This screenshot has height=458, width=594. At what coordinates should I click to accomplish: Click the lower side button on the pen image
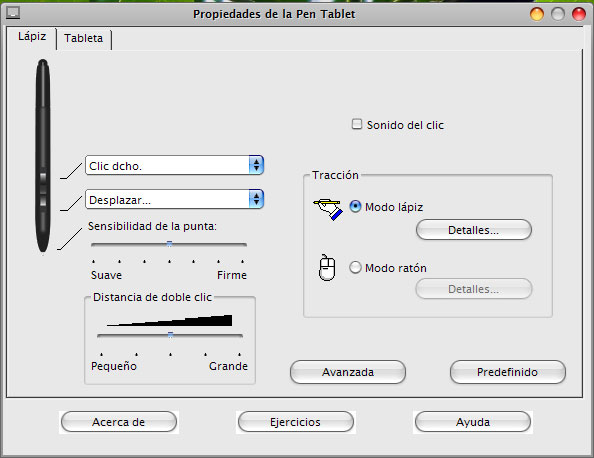coord(43,200)
